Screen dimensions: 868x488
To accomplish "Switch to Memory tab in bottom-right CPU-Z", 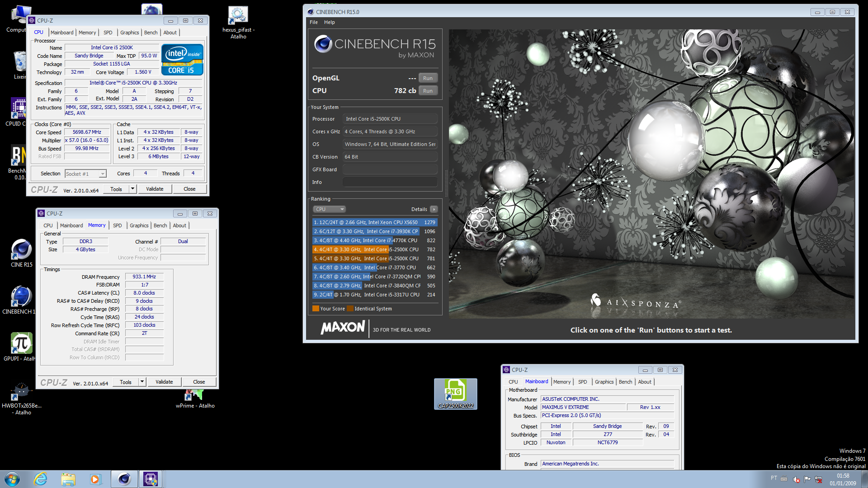I will coord(562,382).
